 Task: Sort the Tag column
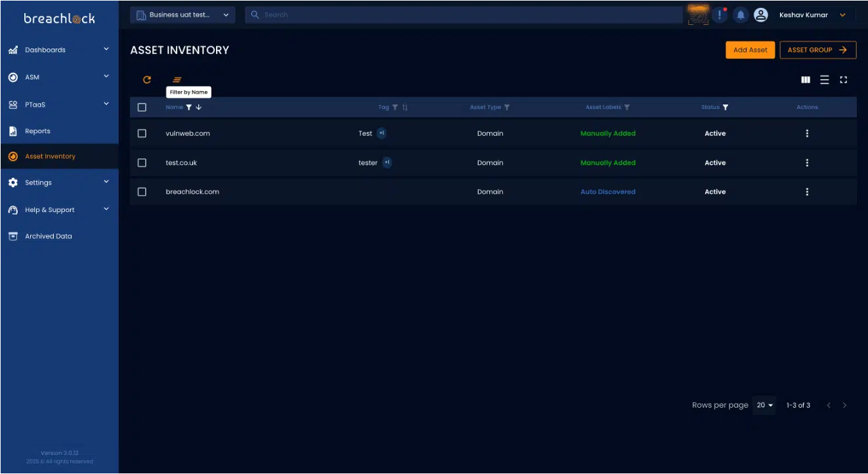pos(405,108)
